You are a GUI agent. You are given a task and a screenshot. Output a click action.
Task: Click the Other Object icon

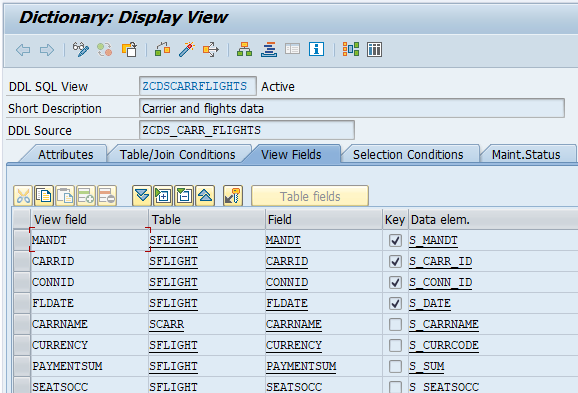[x=129, y=49]
